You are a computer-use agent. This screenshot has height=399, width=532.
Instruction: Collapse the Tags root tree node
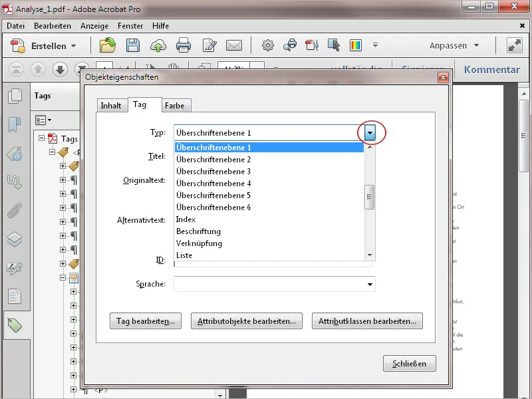pos(41,138)
